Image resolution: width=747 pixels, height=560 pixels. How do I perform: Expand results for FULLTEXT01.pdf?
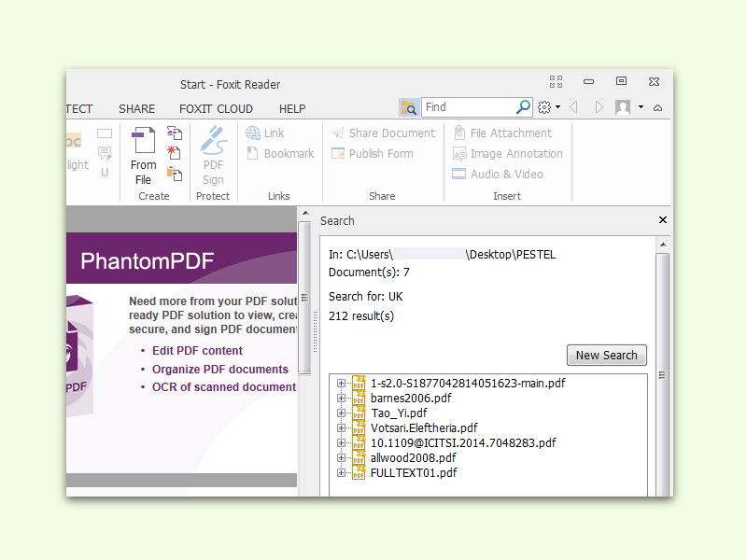pyautogui.click(x=341, y=473)
